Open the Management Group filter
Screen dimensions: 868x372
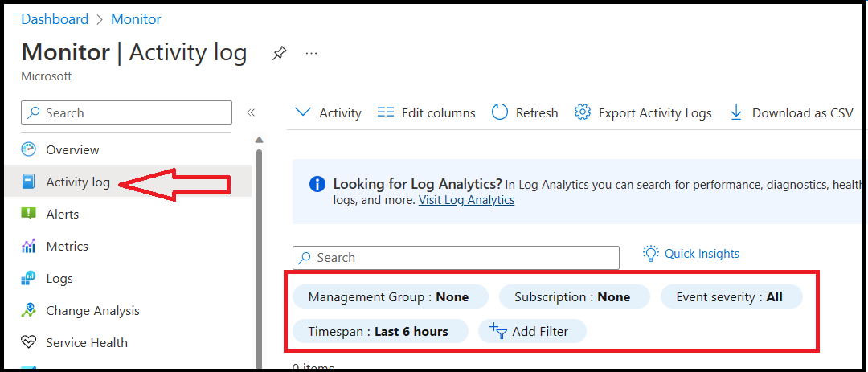391,297
